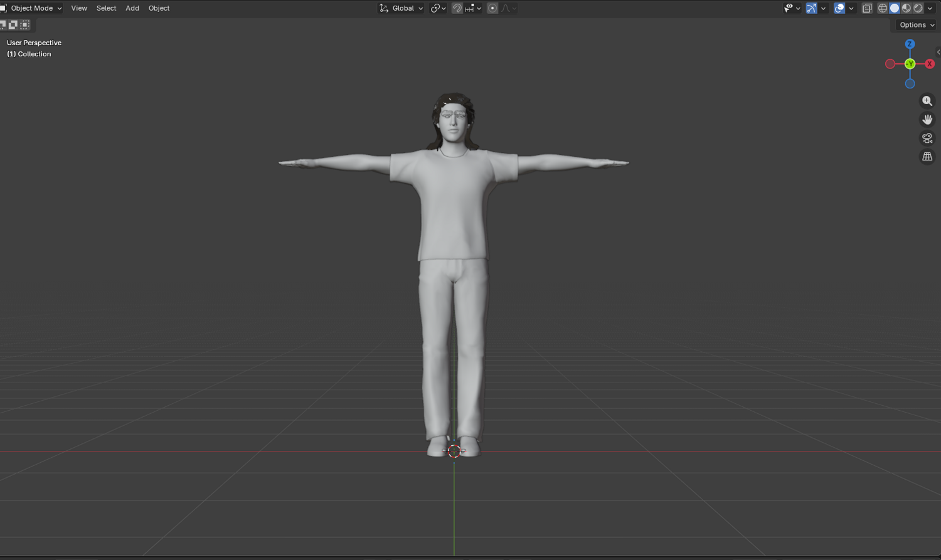Open the snapping increment options dropdown
This screenshot has width=941, height=560.
point(473,8)
